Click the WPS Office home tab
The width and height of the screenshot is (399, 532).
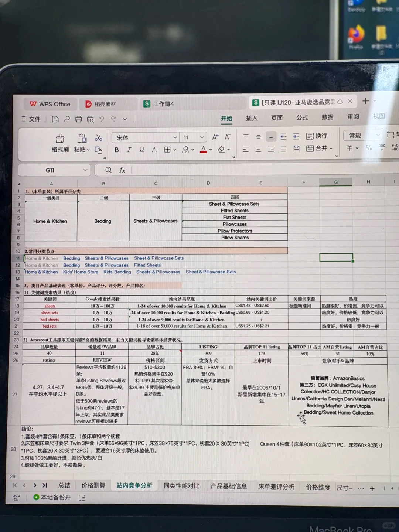click(50, 104)
